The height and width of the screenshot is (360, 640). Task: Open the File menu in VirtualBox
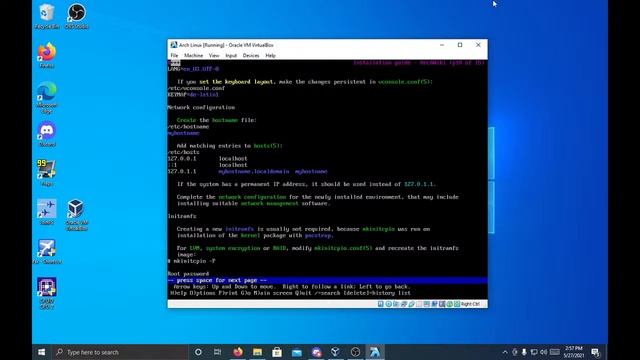[x=174, y=56]
